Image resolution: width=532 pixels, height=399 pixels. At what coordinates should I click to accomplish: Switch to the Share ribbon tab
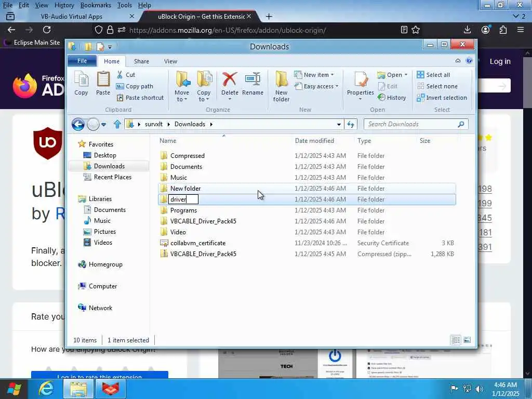pyautogui.click(x=141, y=61)
